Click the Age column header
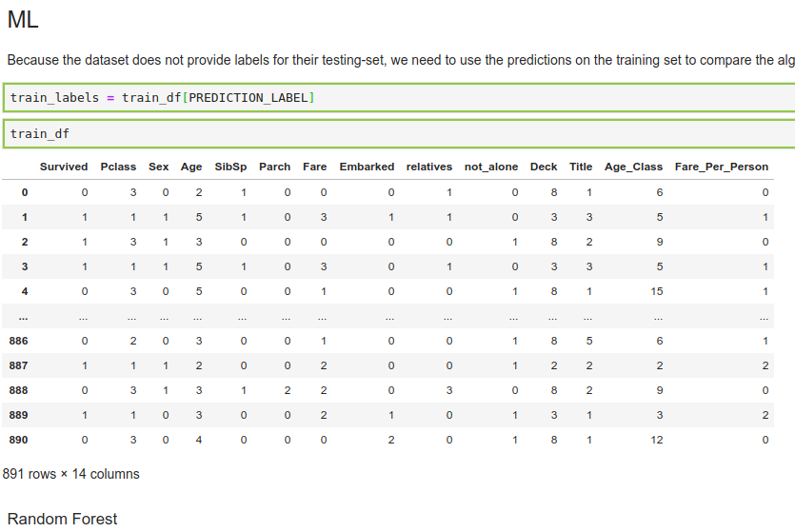This screenshot has height=532, width=795. click(x=191, y=167)
